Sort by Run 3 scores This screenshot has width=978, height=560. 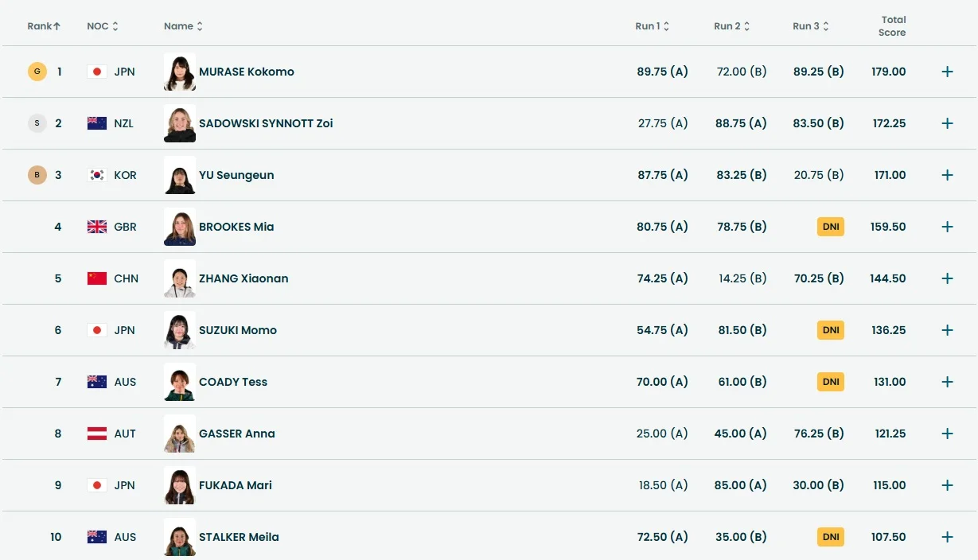(x=810, y=26)
